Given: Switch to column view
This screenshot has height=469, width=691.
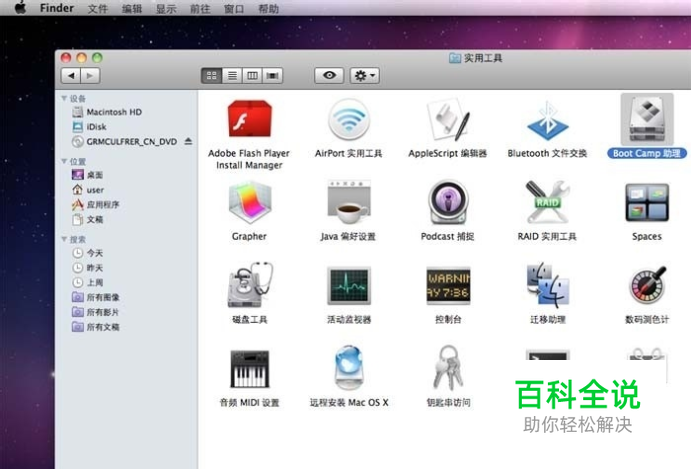Looking at the screenshot, I should tap(252, 76).
